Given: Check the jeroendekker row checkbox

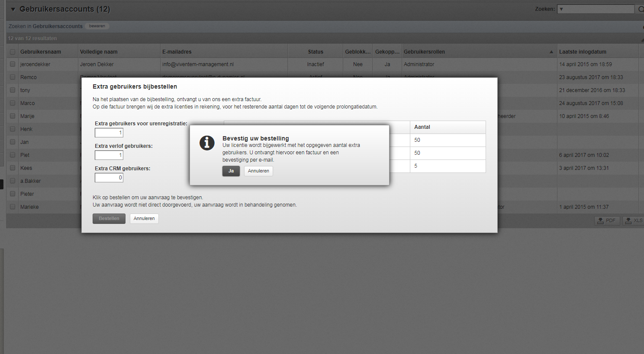Looking at the screenshot, I should [x=13, y=64].
